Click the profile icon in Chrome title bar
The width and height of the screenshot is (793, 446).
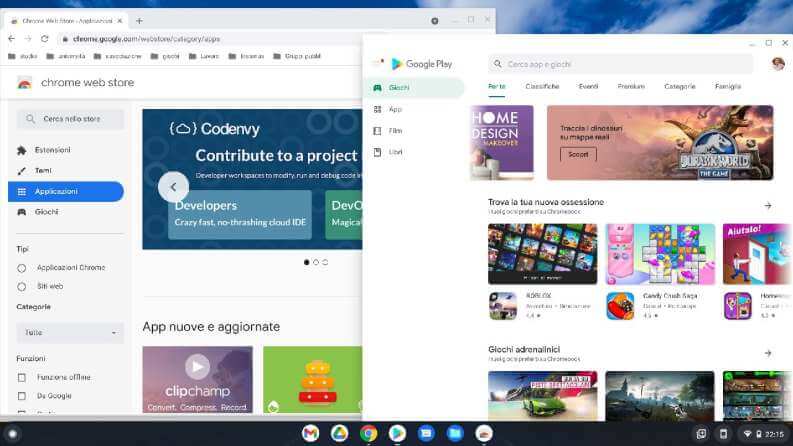(x=434, y=21)
